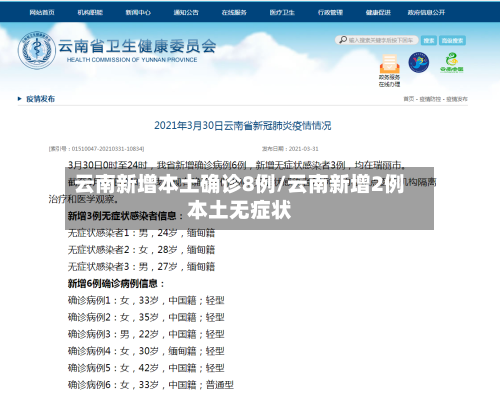This screenshot has width=500, height=397.
Task: Click the 疫情发布 section heading
Action: click(41, 99)
